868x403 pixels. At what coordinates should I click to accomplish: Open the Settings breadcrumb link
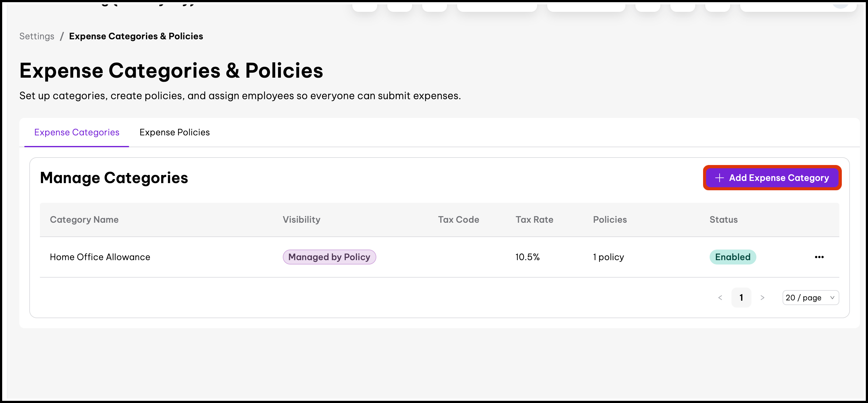click(x=37, y=36)
